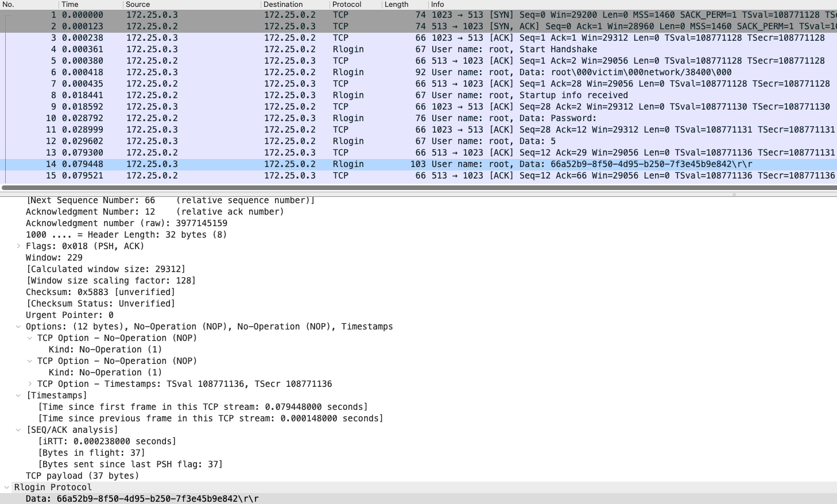Select packet 10 with Password prompt data
Viewport: 837px width, 504px height.
[x=418, y=118]
